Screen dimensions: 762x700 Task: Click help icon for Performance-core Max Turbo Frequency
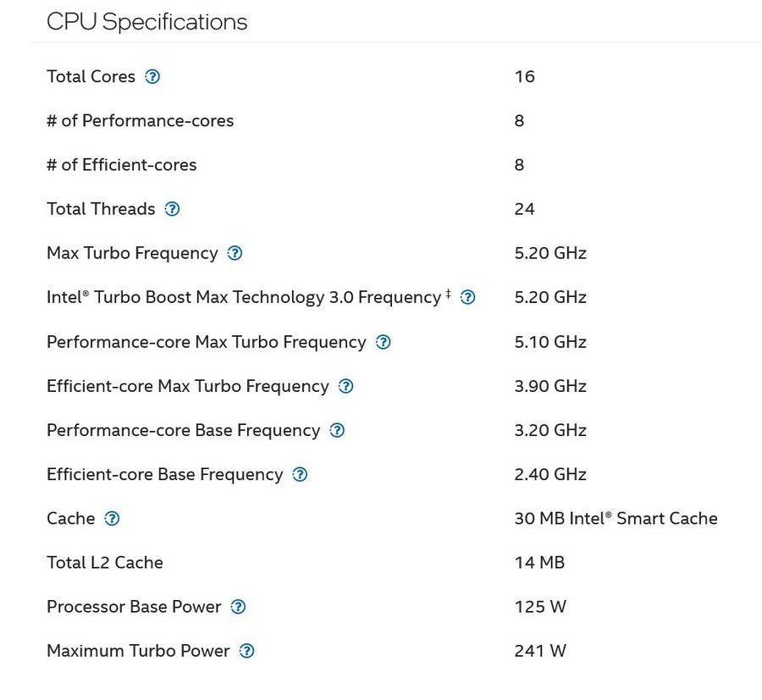click(383, 342)
